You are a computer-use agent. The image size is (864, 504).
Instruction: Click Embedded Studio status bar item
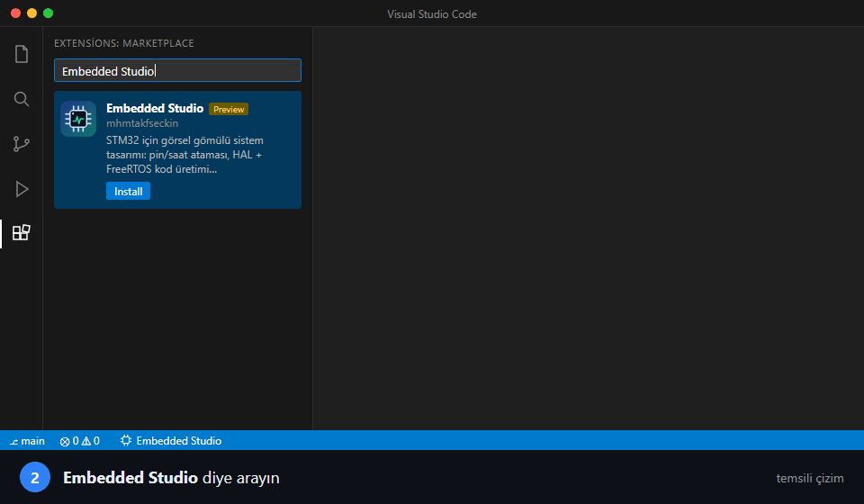click(171, 441)
